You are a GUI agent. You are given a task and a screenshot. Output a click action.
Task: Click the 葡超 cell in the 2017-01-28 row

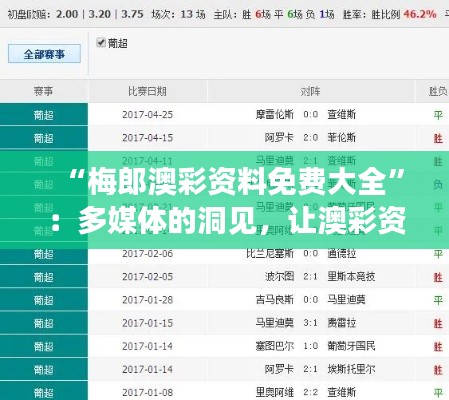click(x=44, y=300)
